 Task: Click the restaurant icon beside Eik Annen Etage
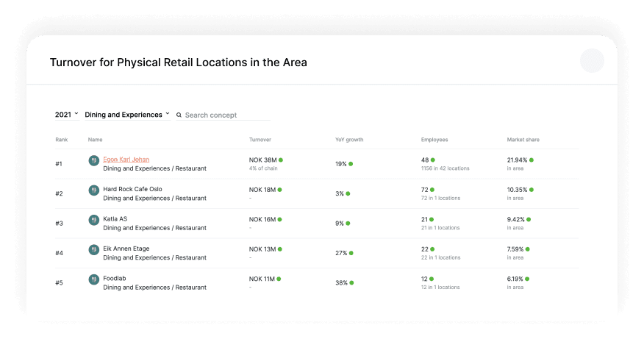click(94, 249)
